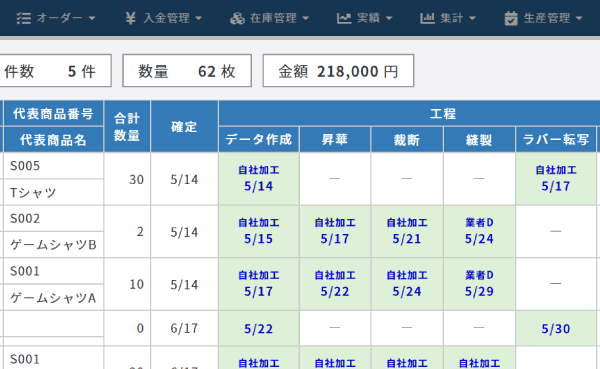
Task: Click the データ作成 column header
Action: (259, 140)
